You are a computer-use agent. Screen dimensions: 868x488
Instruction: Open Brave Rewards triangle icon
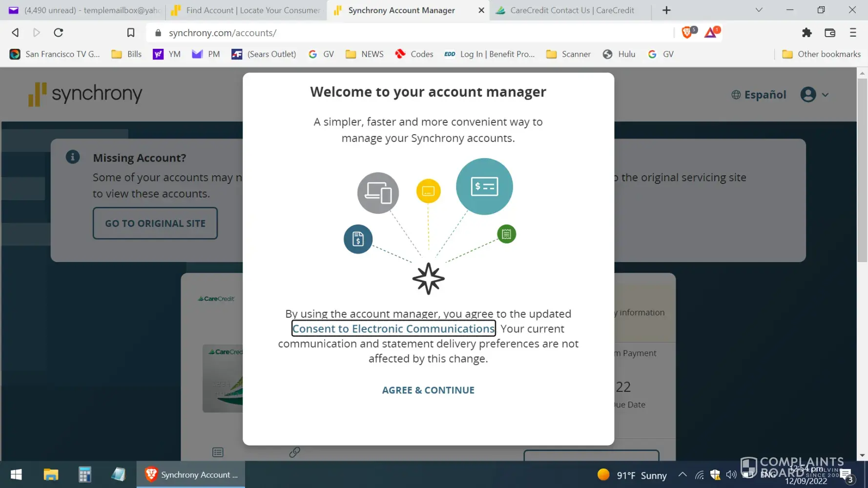pos(711,32)
